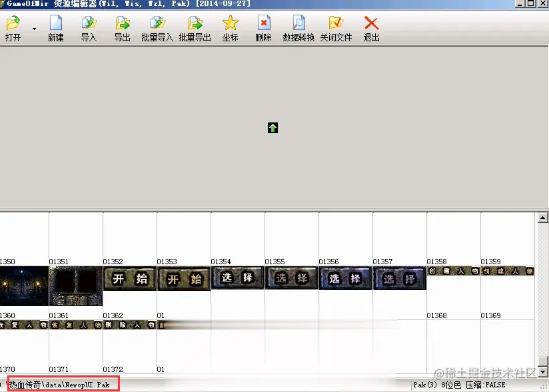Select the 批量导入 batch import tool
Screen dimensions: 549x392
click(157, 29)
